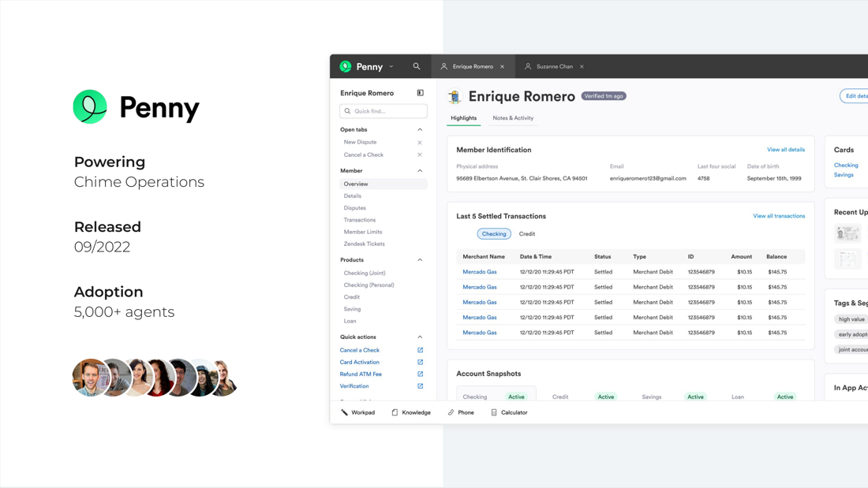Select the high value tag chip
This screenshot has height=488, width=868.
[x=851, y=319]
